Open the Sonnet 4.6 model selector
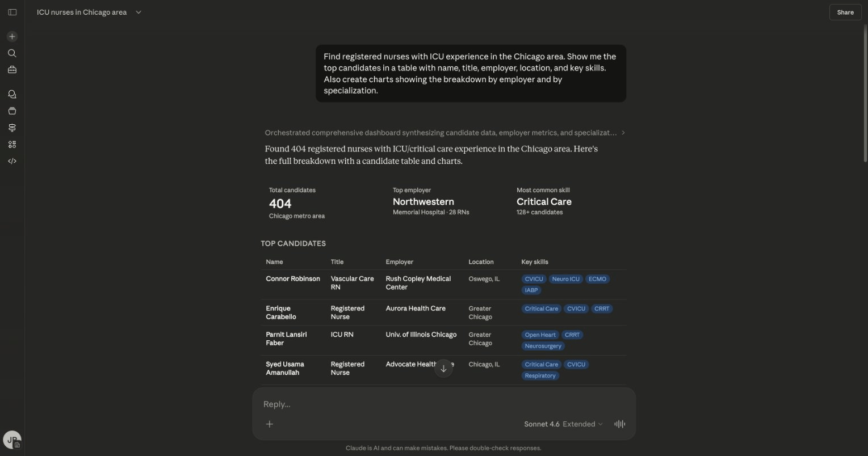868x456 pixels. coord(563,424)
